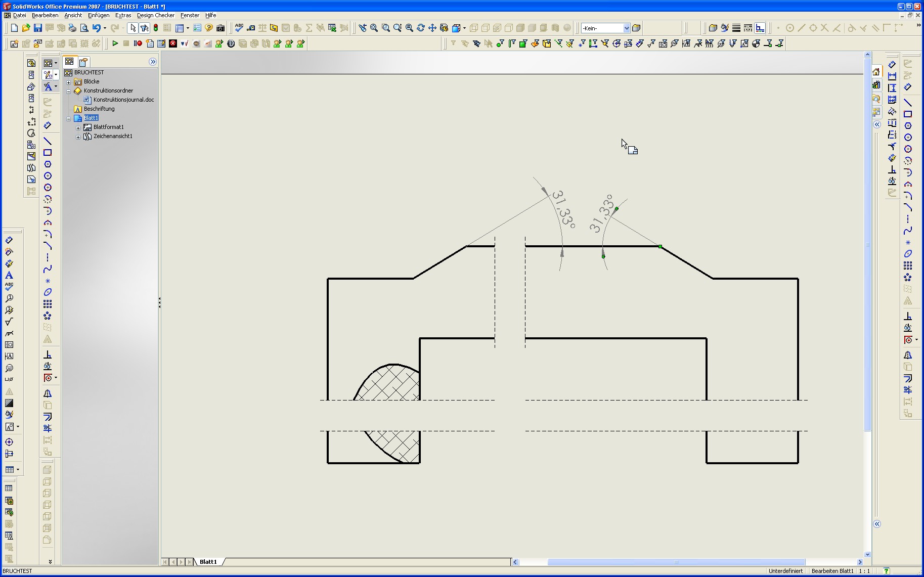Open the annotation A toolbar dropdown
Image resolution: width=924 pixels, height=577 pixels.
(x=56, y=87)
